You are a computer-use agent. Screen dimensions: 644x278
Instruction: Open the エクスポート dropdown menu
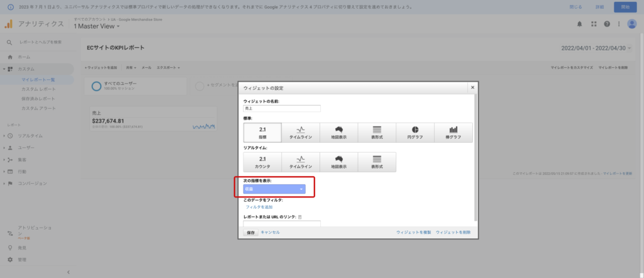[x=168, y=67]
